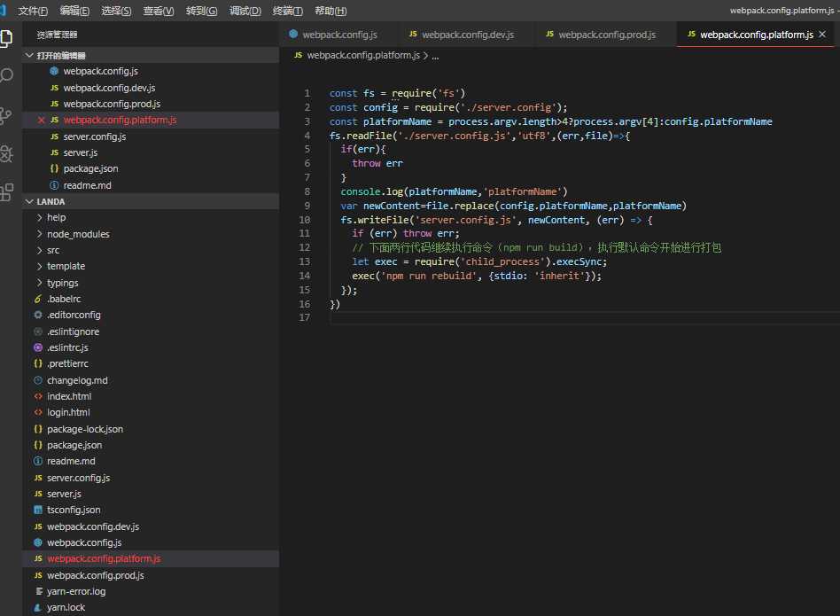Expand the src folder

[x=53, y=250]
